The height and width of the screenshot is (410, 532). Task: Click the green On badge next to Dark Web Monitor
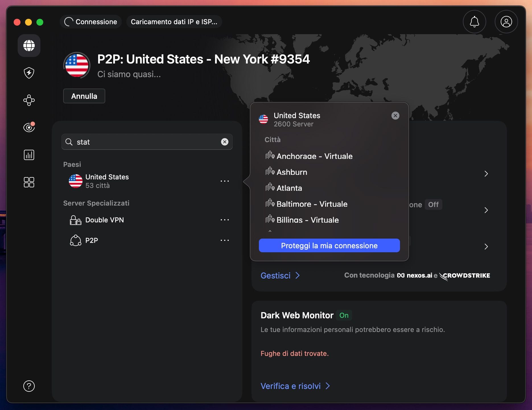pos(344,315)
